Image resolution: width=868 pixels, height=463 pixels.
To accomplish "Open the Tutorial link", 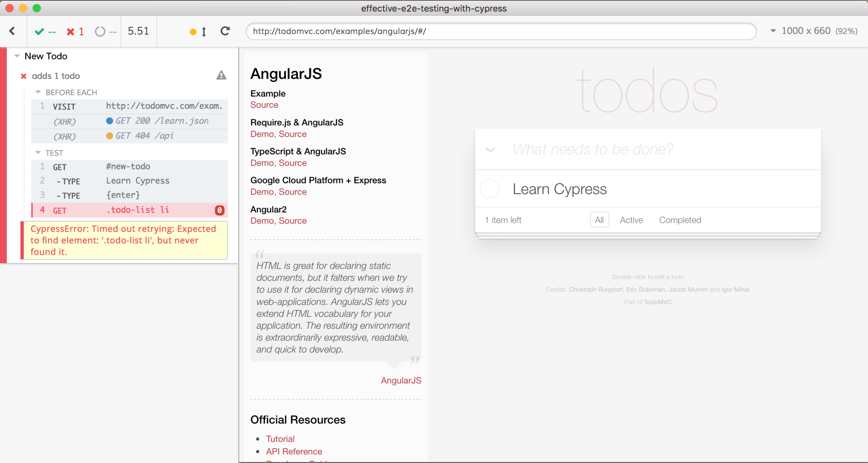I will click(x=280, y=439).
